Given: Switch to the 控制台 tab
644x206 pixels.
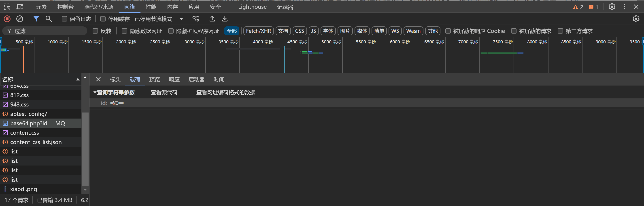Looking at the screenshot, I should point(65,7).
